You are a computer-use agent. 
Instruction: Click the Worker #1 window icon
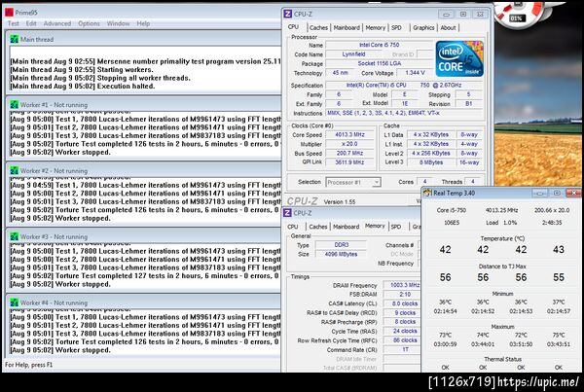pos(15,105)
